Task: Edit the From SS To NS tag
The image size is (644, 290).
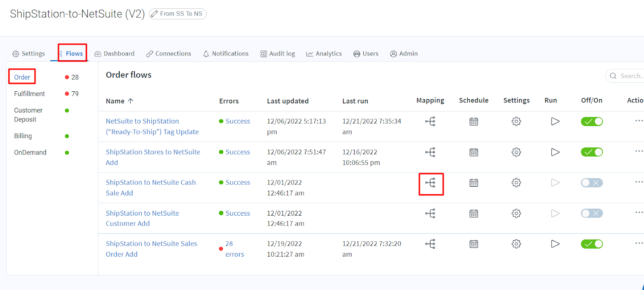Action: tap(178, 14)
